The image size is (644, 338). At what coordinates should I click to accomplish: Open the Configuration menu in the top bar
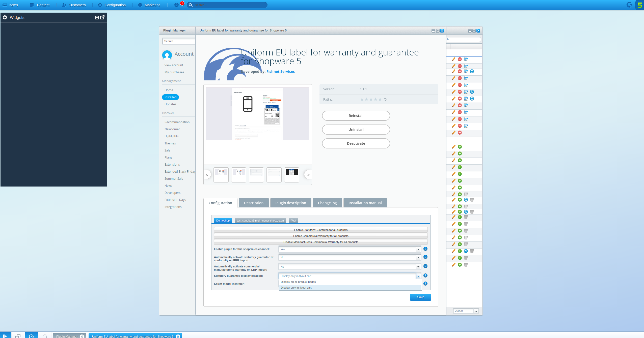(x=112, y=5)
